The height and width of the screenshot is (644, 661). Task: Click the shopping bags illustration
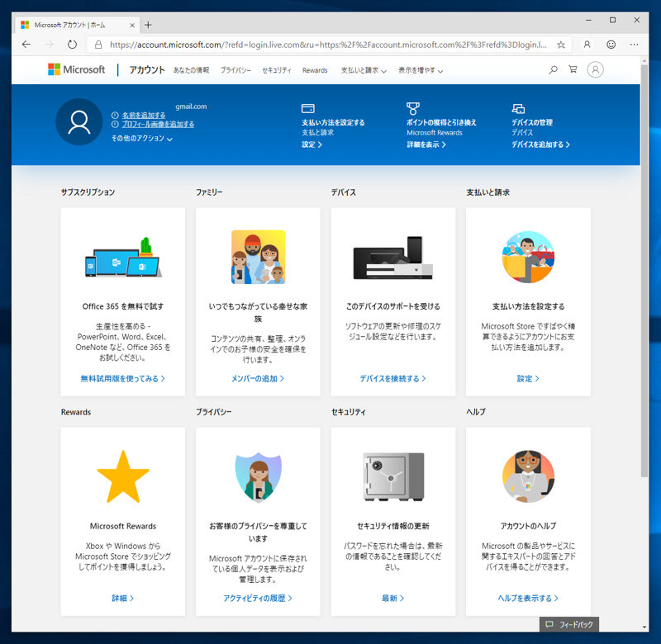tap(528, 257)
